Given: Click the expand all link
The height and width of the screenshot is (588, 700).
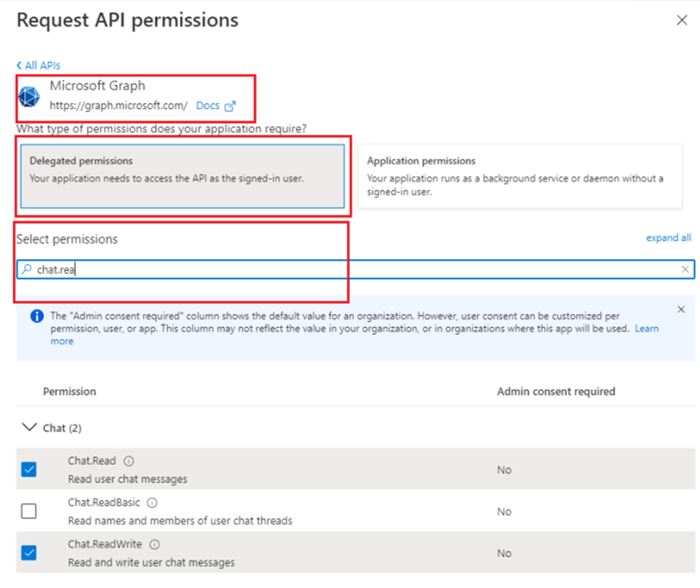Looking at the screenshot, I should [668, 238].
